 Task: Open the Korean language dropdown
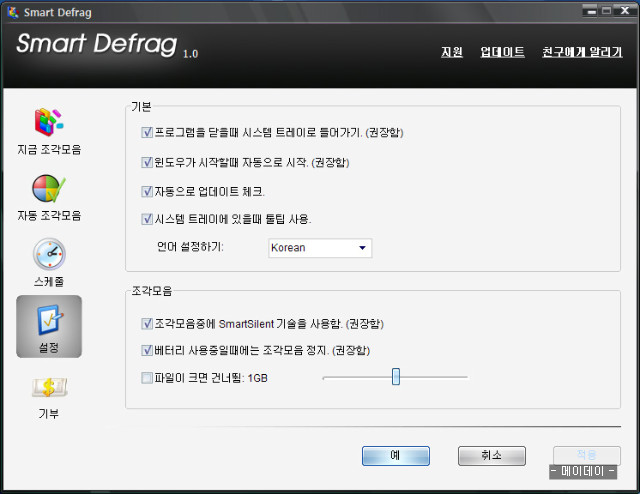320,248
